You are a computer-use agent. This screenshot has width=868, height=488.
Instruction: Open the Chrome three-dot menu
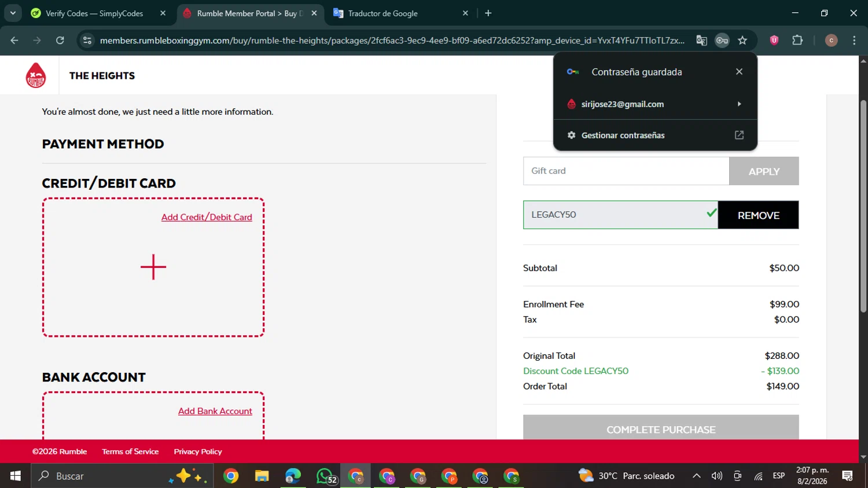click(854, 40)
